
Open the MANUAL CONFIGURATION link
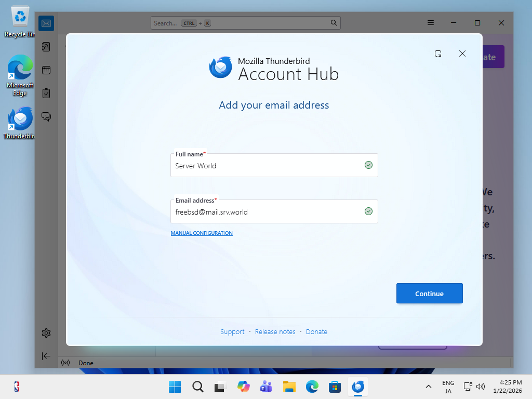coord(201,233)
